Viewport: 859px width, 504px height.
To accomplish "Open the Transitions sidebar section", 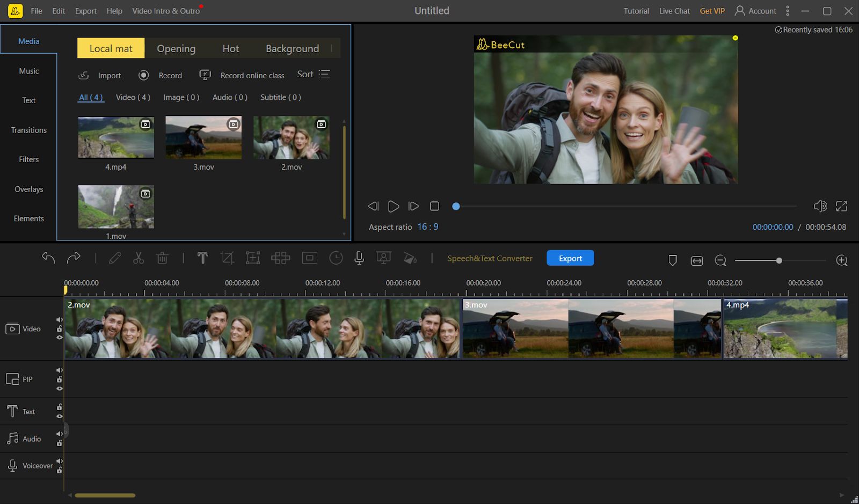I will (x=29, y=130).
